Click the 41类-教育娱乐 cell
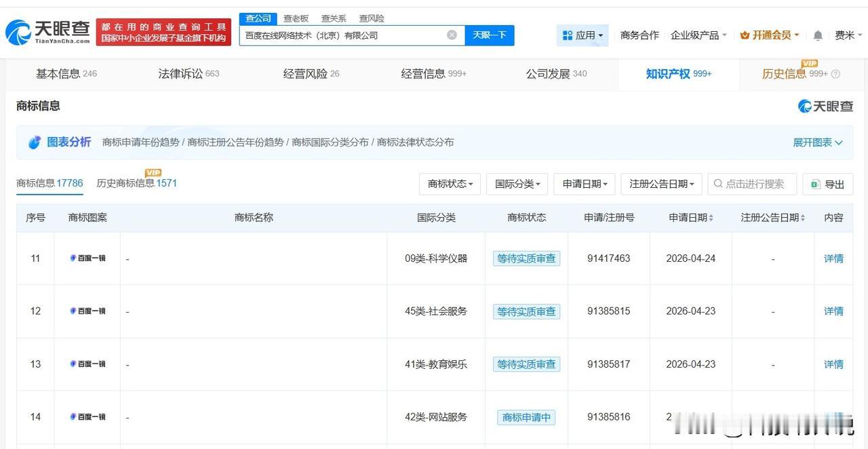Viewport: 868px width, 449px height. click(436, 364)
